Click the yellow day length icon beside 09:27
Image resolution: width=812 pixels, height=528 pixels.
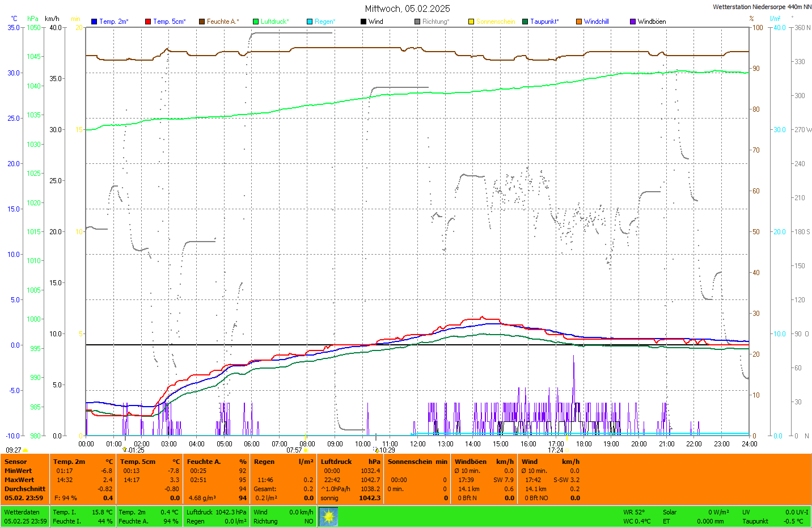(x=26, y=450)
